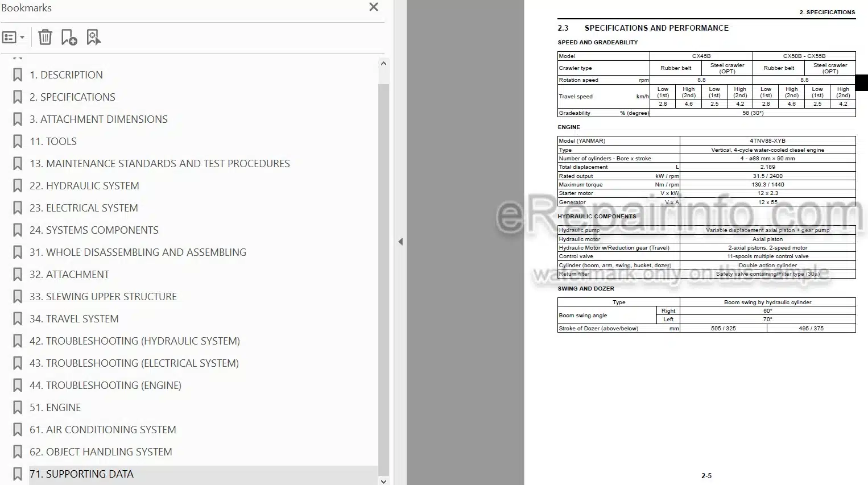Open 32. ATTACHMENT bookmark

pos(69,275)
